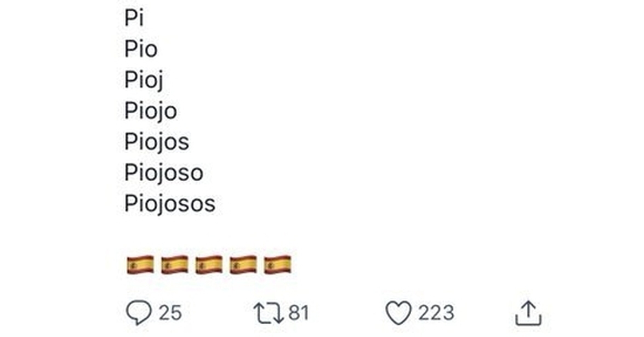Click the text line 'Pi'
Image resolution: width=644 pixels, height=337 pixels.
(x=134, y=18)
